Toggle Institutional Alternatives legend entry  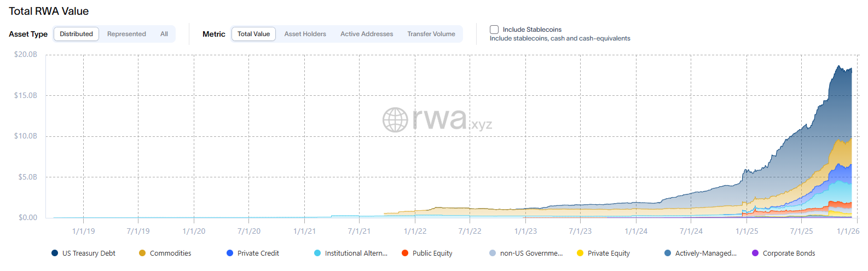pyautogui.click(x=356, y=253)
